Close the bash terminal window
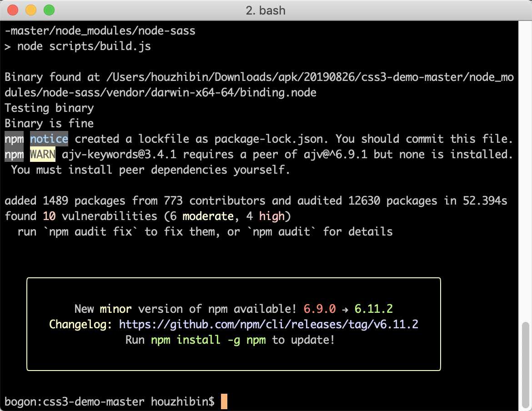532x411 pixels. coord(13,10)
